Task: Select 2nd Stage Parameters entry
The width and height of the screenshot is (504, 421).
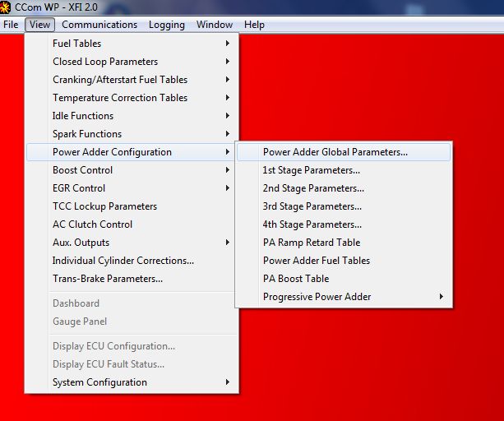Action: [x=344, y=188]
